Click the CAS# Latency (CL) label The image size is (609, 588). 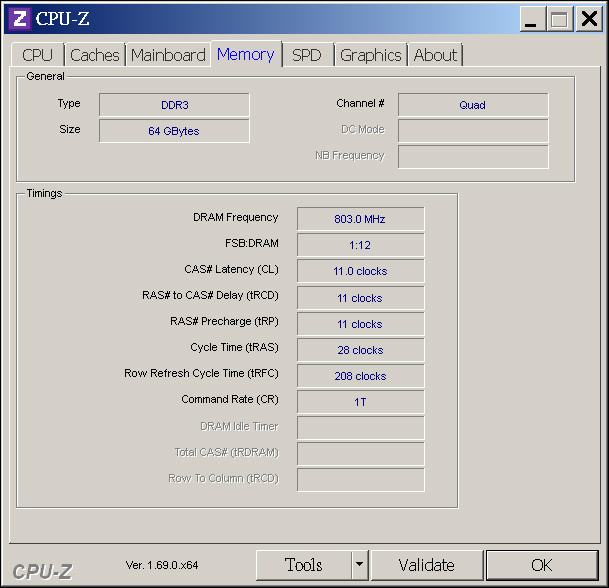pos(231,270)
